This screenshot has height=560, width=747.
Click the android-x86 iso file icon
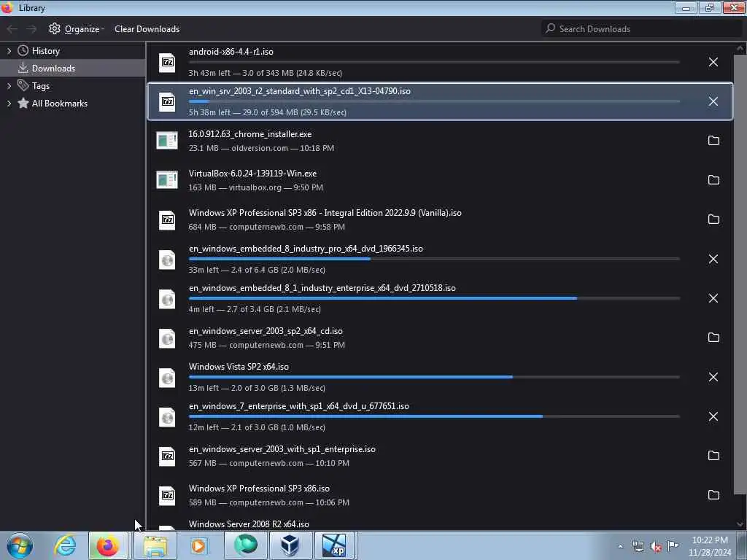pyautogui.click(x=167, y=63)
